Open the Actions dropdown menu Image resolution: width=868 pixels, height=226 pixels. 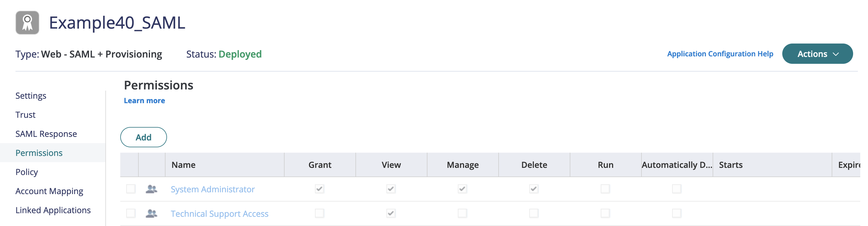pyautogui.click(x=817, y=54)
